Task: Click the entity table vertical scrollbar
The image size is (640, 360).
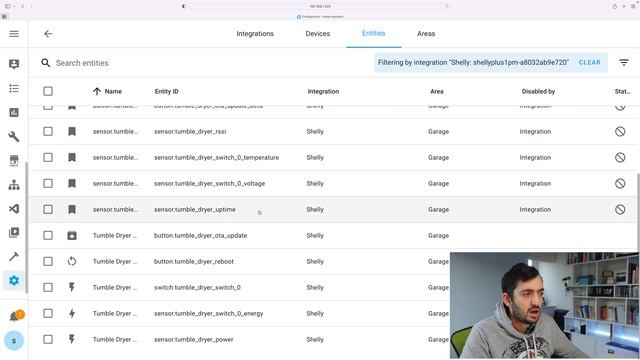Action: 638,212
